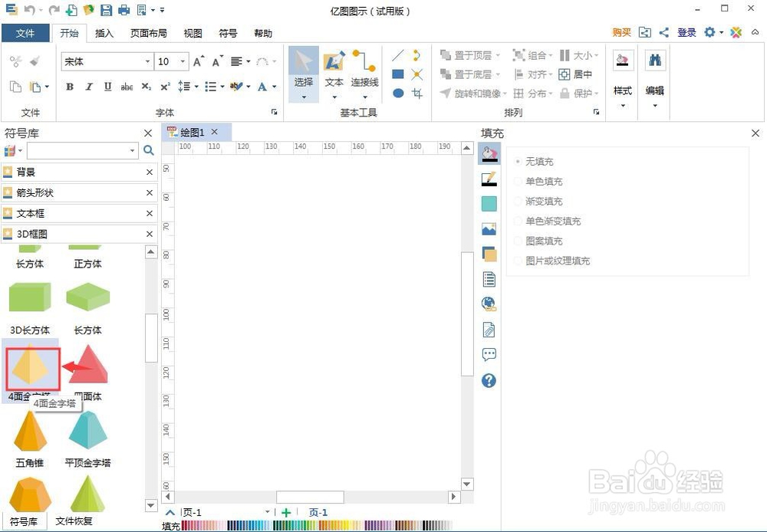This screenshot has height=532, width=767.
Task: Open the fill paint bucket panel icon
Action: (x=489, y=154)
